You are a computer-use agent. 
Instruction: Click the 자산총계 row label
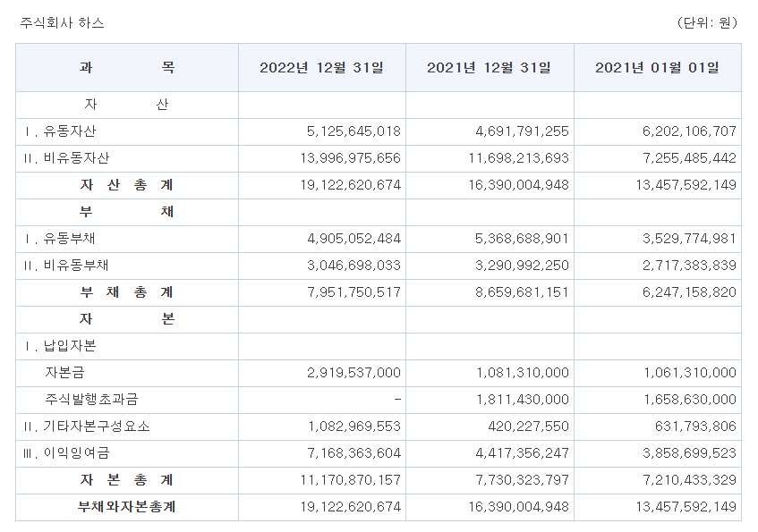(127, 185)
